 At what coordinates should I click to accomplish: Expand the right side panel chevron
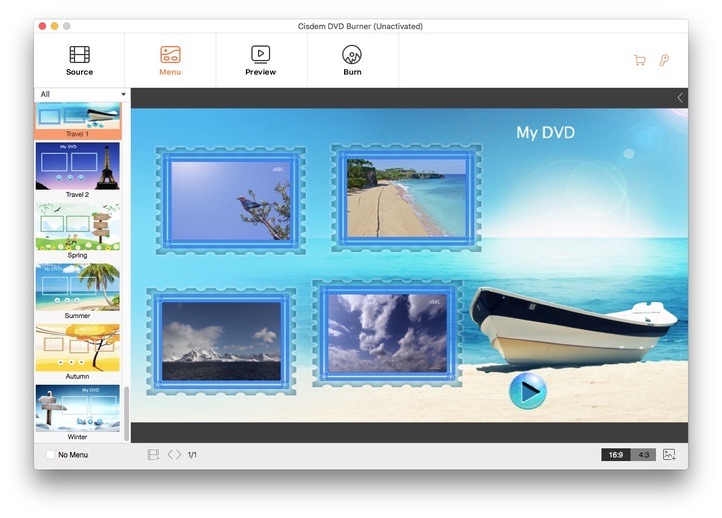coord(680,98)
